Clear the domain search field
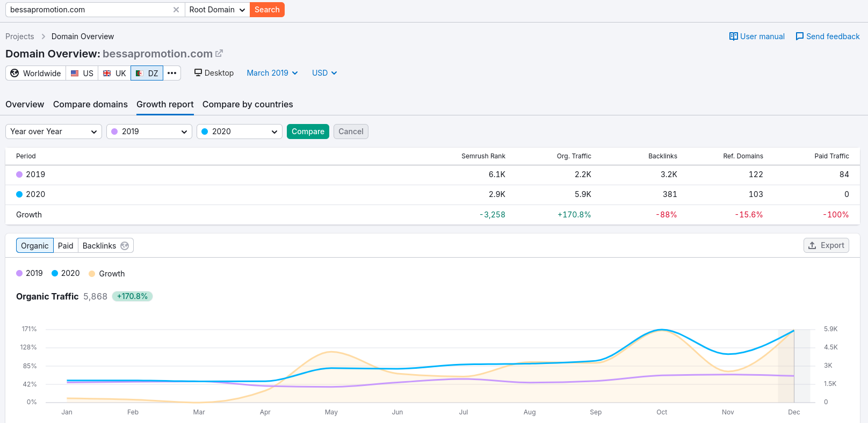This screenshot has height=423, width=868. click(176, 10)
